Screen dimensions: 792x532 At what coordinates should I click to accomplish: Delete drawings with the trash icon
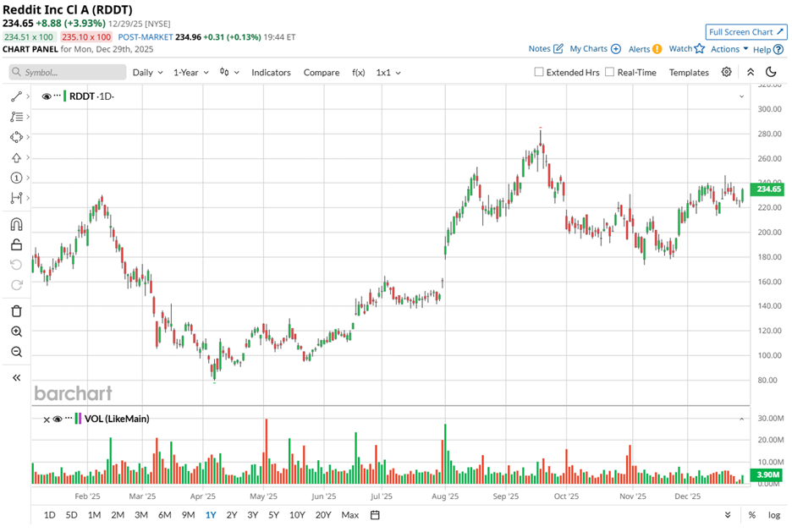[x=16, y=311]
